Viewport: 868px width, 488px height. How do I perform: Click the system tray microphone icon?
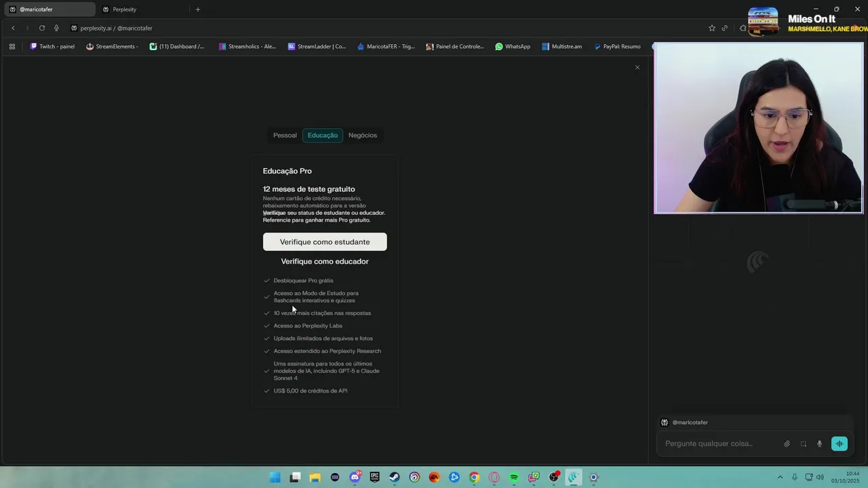(795, 477)
